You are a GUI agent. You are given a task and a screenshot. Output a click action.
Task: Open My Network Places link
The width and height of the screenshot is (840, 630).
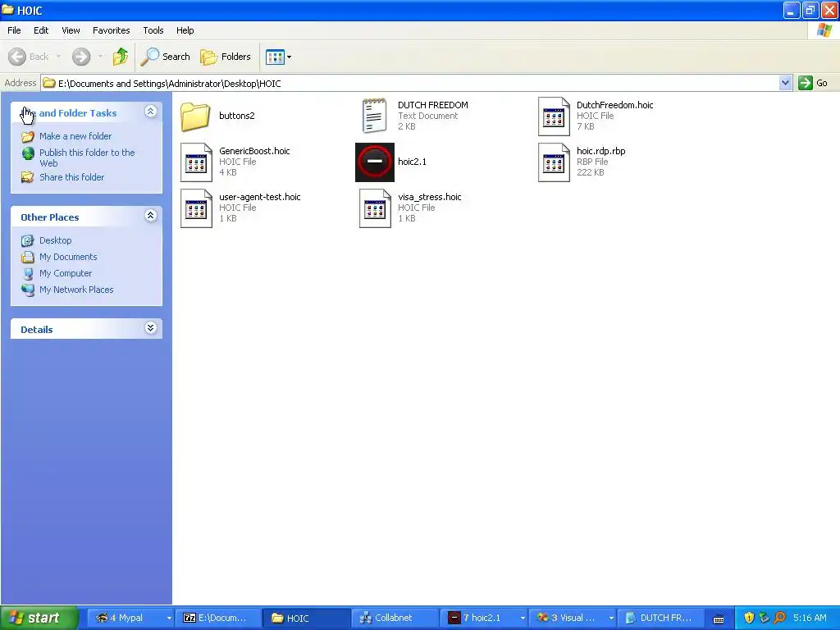(76, 290)
